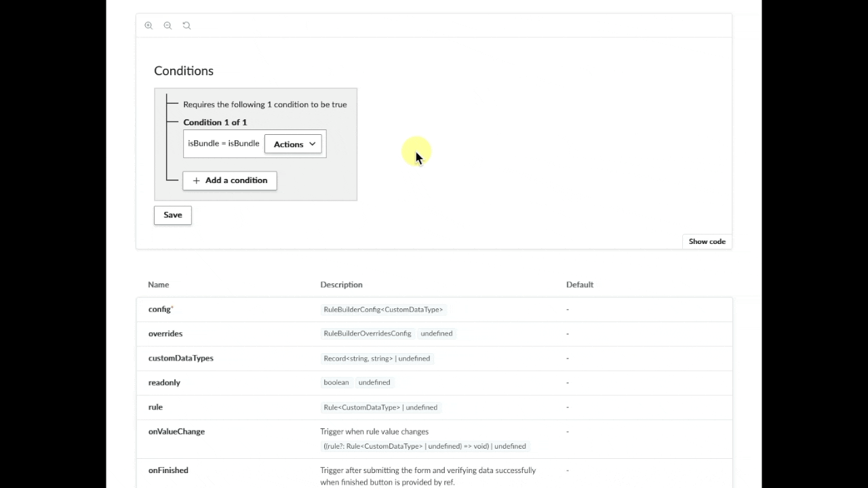Click the zoom out magnifier icon
Viewport: 868px width, 488px height.
(x=167, y=26)
